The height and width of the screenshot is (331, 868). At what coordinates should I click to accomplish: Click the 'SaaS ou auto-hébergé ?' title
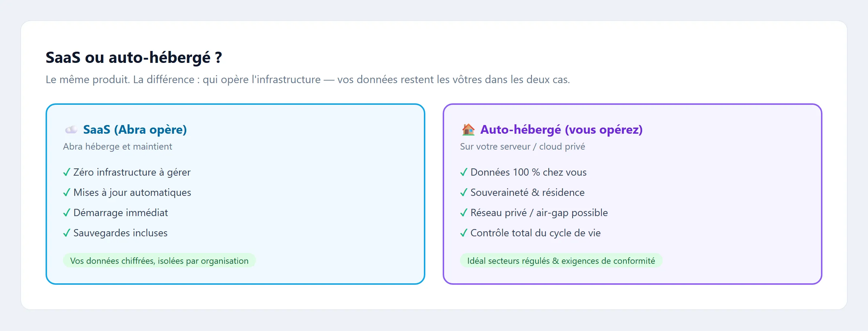pyautogui.click(x=134, y=57)
